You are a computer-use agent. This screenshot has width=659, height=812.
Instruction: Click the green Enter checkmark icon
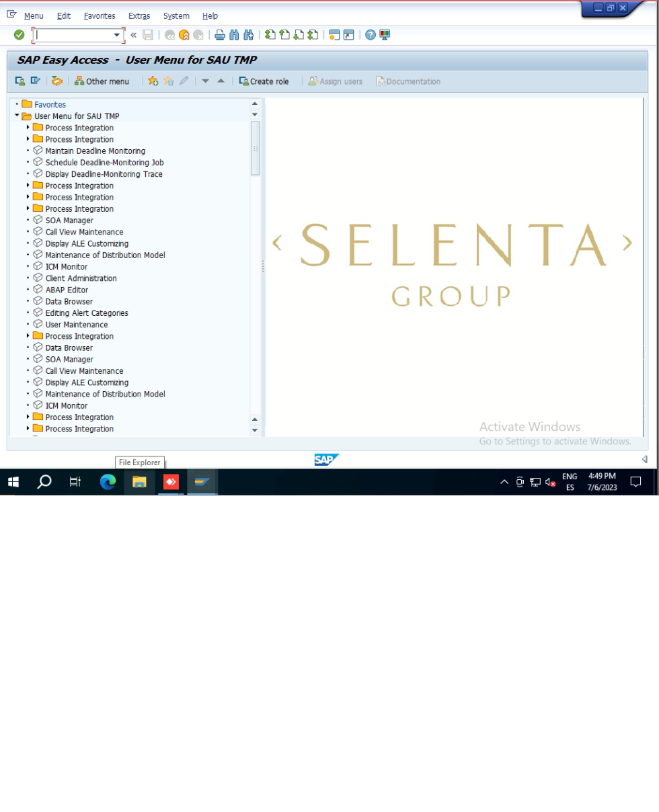[19, 35]
